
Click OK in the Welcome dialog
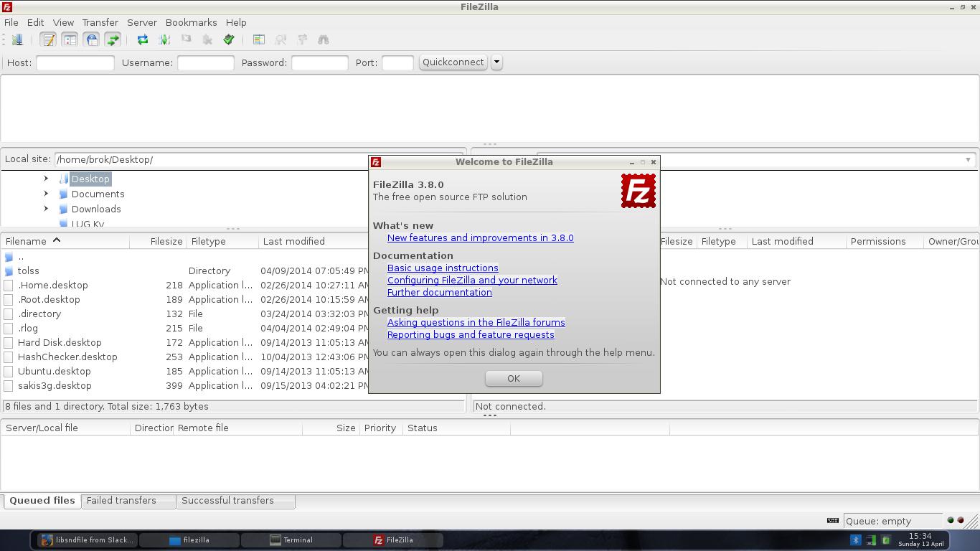point(513,378)
